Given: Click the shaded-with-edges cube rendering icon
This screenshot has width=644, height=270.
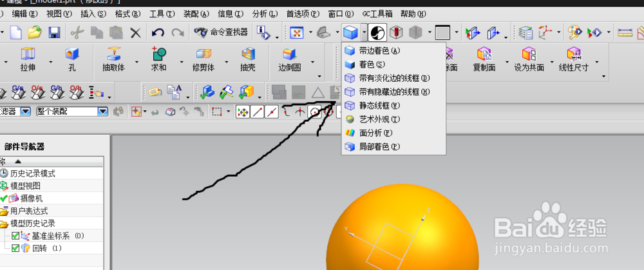Looking at the screenshot, I should (x=351, y=32).
